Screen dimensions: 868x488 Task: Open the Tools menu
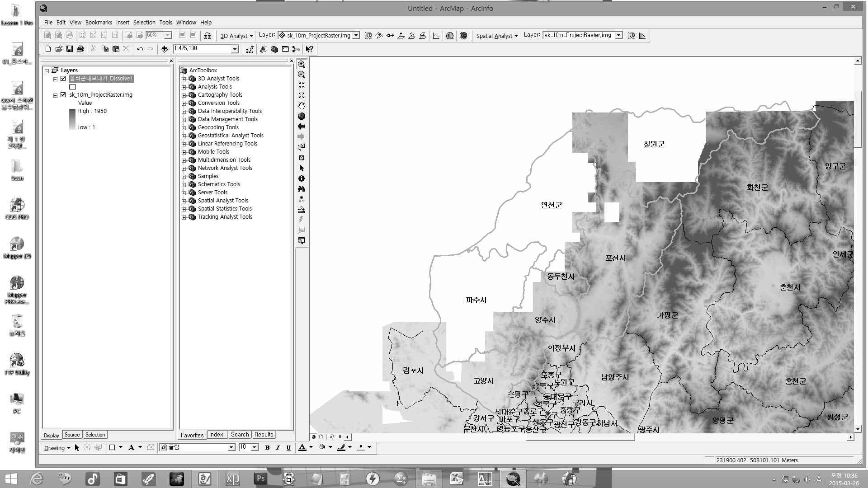[165, 22]
